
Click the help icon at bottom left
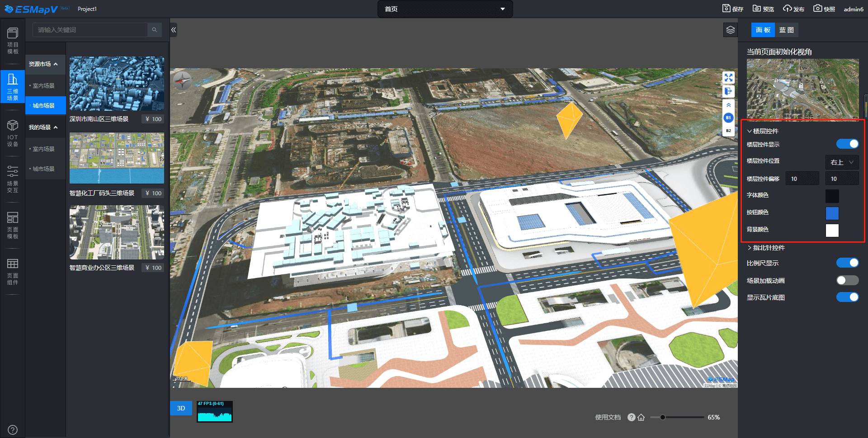tap(13, 429)
